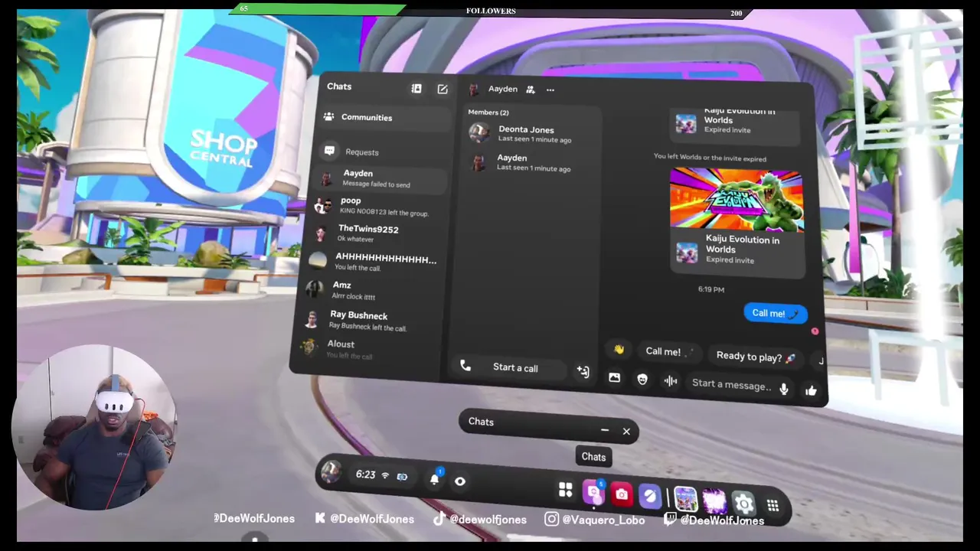The image size is (980, 551).
Task: View Aayden in the members list
Action: tap(532, 162)
